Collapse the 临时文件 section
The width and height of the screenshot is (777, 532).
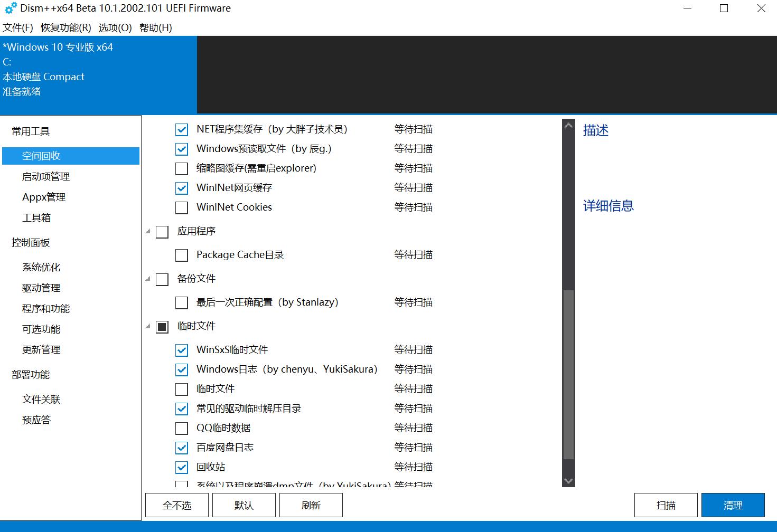(x=148, y=326)
